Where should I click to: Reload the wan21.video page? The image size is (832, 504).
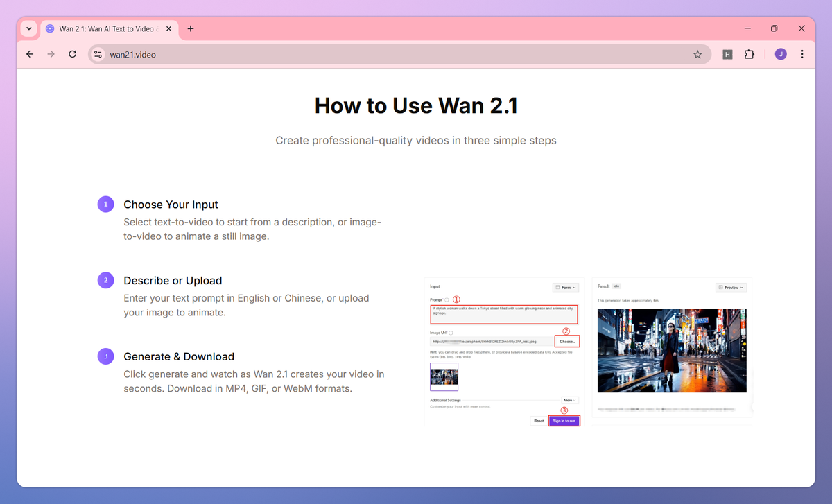[x=72, y=54]
